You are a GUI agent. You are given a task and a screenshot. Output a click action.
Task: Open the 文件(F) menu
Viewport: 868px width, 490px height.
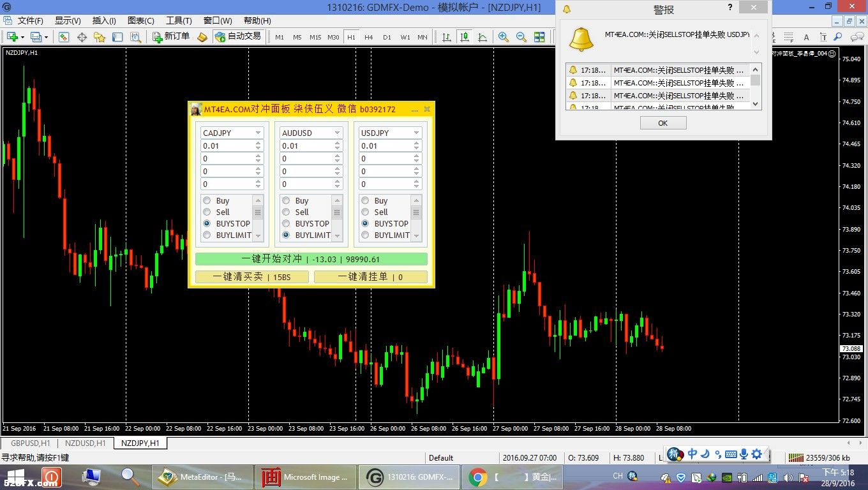pyautogui.click(x=30, y=20)
